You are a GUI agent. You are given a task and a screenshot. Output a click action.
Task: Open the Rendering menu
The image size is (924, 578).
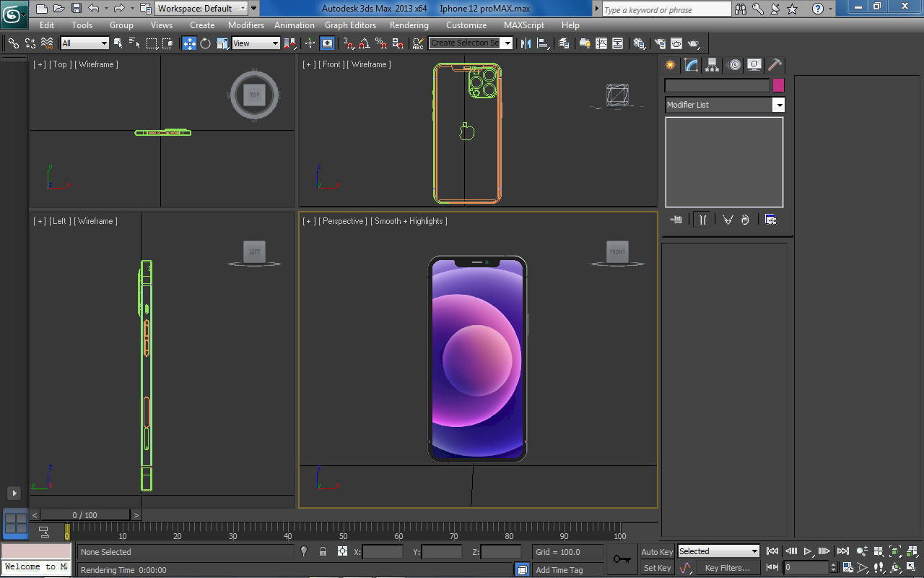(x=409, y=25)
